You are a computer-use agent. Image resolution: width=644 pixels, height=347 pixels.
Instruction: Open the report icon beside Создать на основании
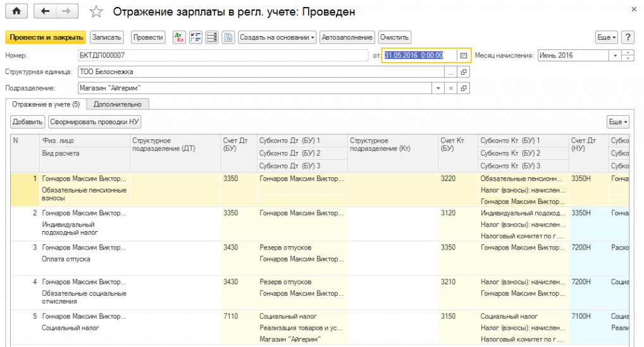228,37
